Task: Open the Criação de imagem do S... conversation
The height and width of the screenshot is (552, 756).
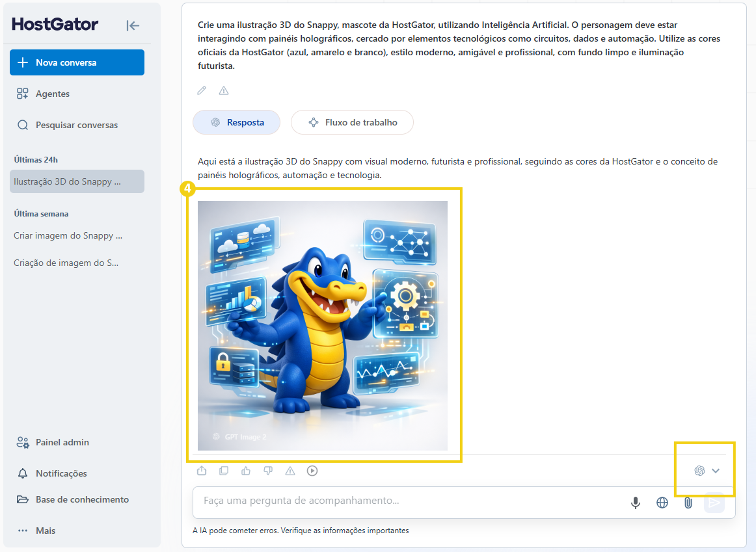Action: 66,263
